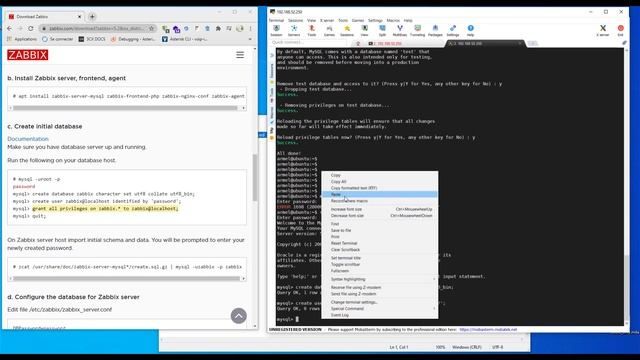This screenshot has height=360, width=640.
Task: Open the Terminal menu
Action: point(276,20)
